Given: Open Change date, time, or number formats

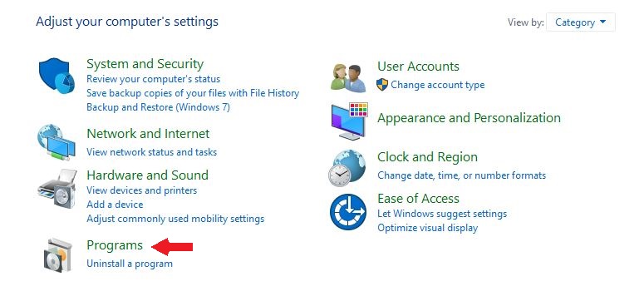Looking at the screenshot, I should pyautogui.click(x=462, y=175).
